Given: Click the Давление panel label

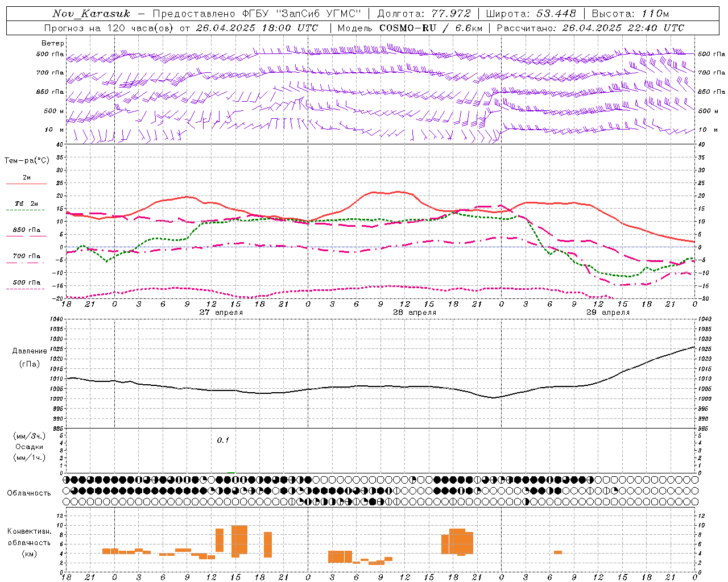Looking at the screenshot, I should click(x=30, y=351).
